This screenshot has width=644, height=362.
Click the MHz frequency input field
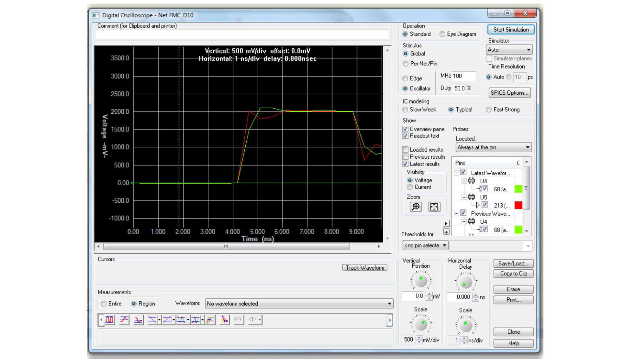[463, 76]
